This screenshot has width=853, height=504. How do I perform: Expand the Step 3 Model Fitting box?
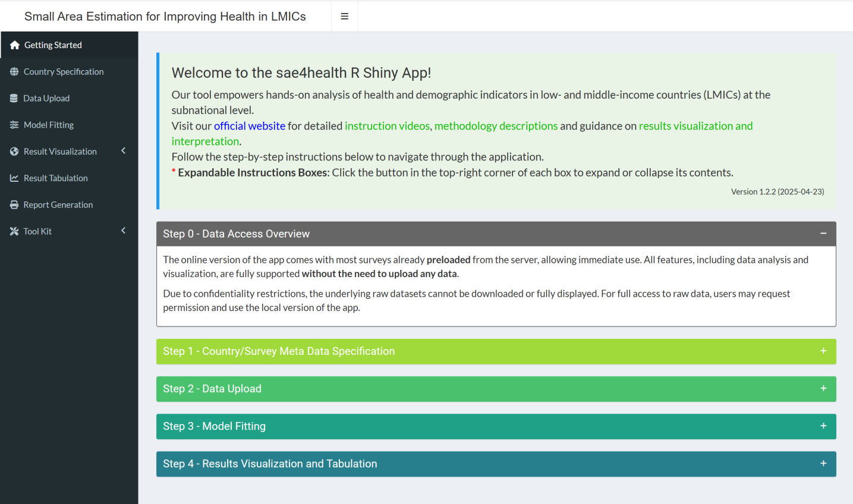823,426
